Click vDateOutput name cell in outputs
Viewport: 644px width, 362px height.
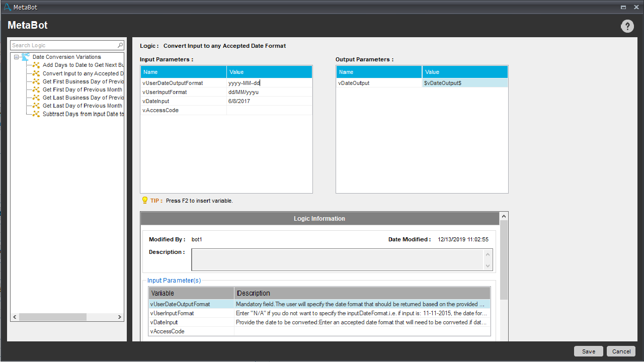pos(379,83)
